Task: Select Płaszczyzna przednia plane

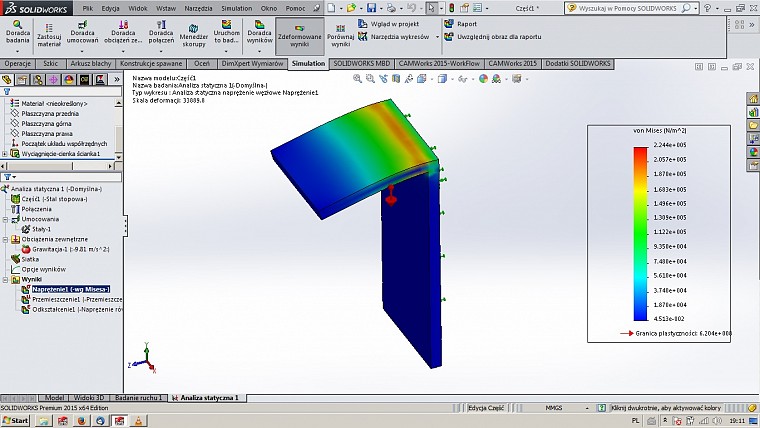Action: (50, 113)
